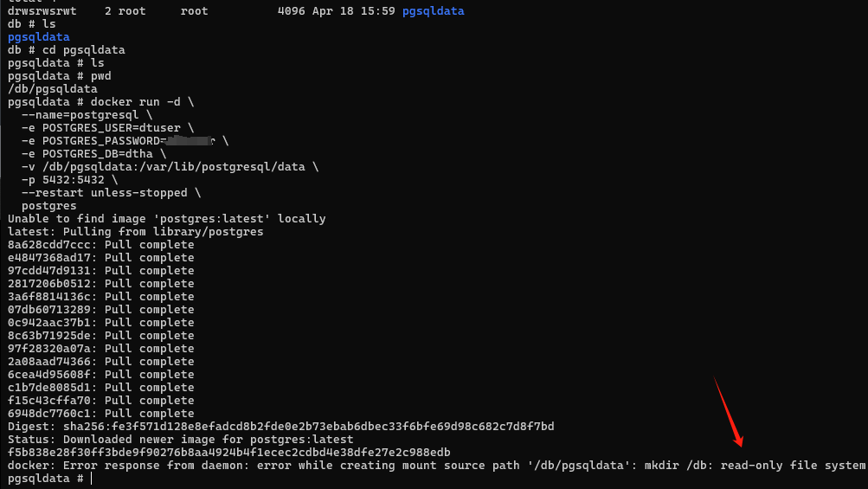Click the blue pgsqldata entry under 'db # ls'
Image resolution: width=868 pixels, height=489 pixels.
point(38,37)
